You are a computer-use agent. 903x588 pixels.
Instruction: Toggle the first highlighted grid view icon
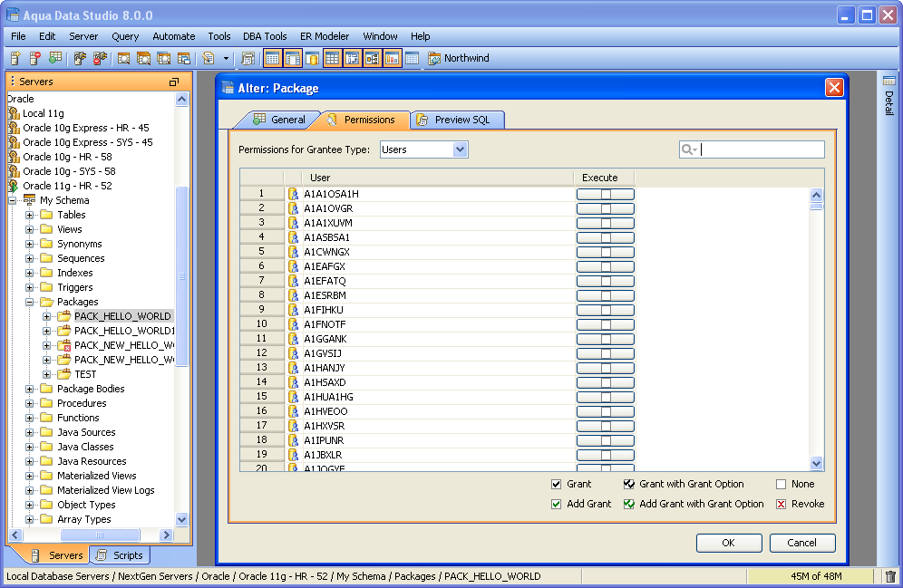click(x=273, y=58)
